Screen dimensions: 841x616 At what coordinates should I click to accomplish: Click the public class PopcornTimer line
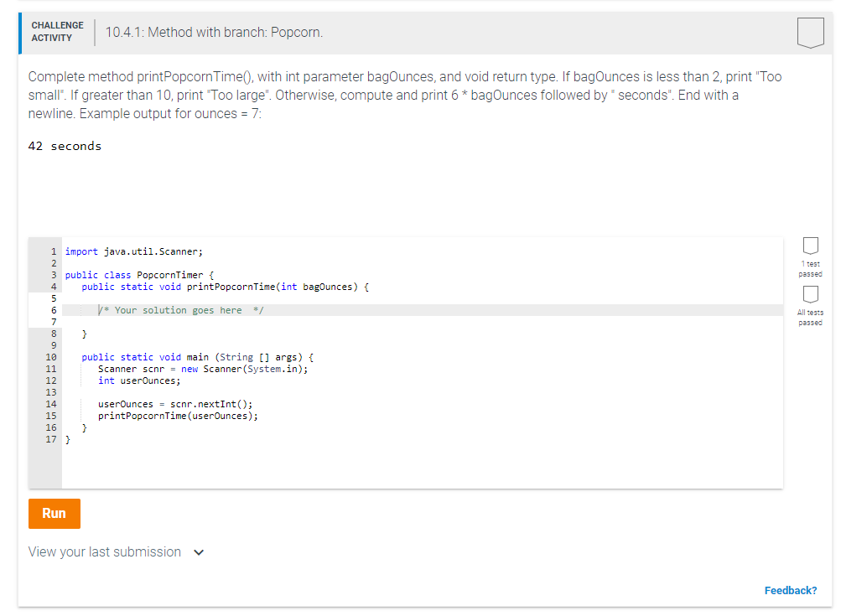[x=134, y=274]
